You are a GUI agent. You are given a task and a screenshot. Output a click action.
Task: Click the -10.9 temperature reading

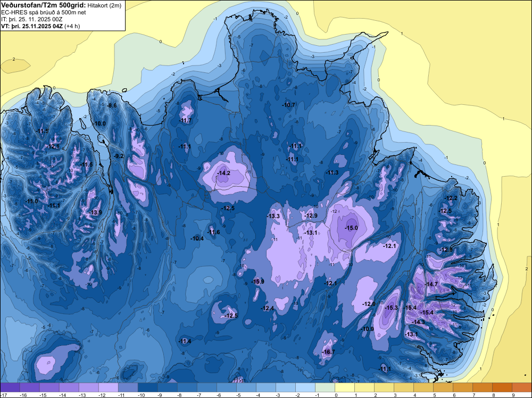(x=368, y=329)
